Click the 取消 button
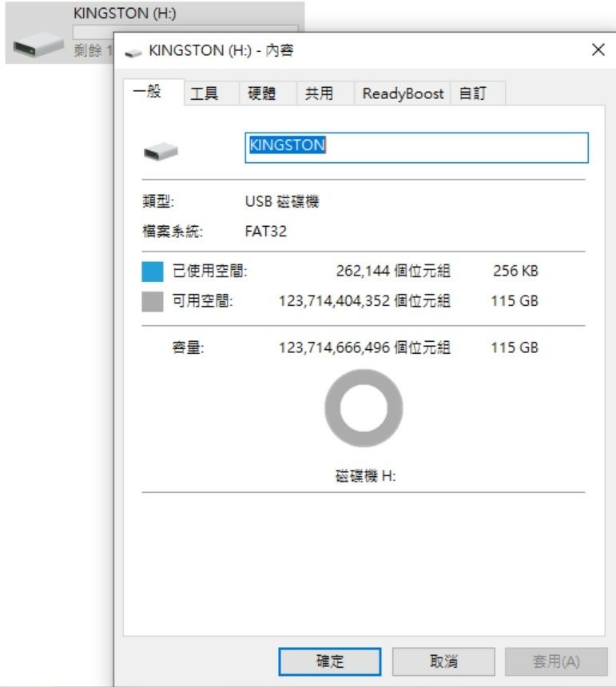The height and width of the screenshot is (687, 616). pos(443,661)
